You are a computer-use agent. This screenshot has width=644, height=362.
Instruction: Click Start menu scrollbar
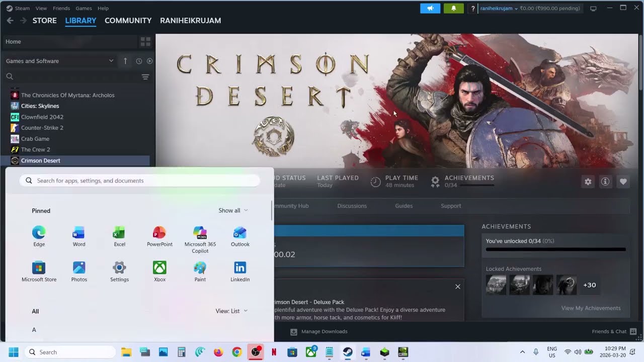click(272, 210)
